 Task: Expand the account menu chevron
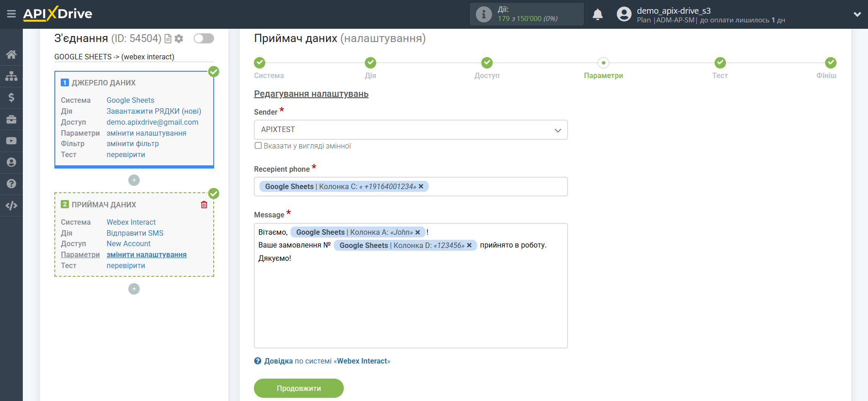point(857,15)
